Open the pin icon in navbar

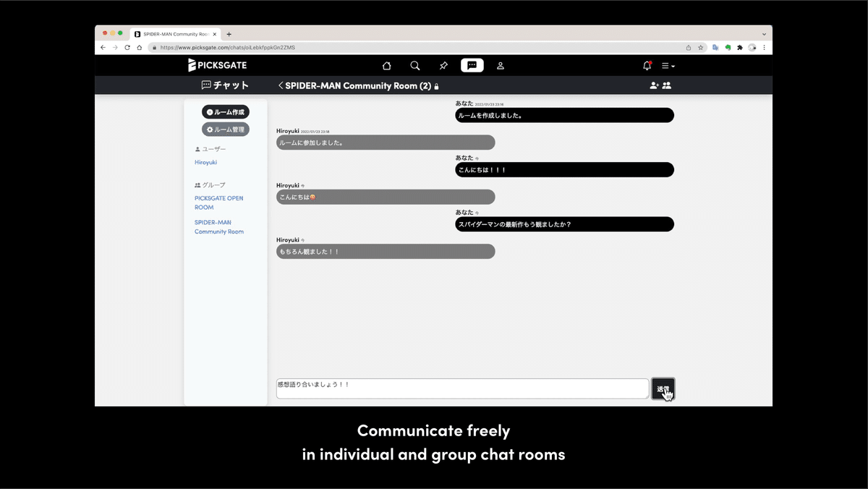443,65
